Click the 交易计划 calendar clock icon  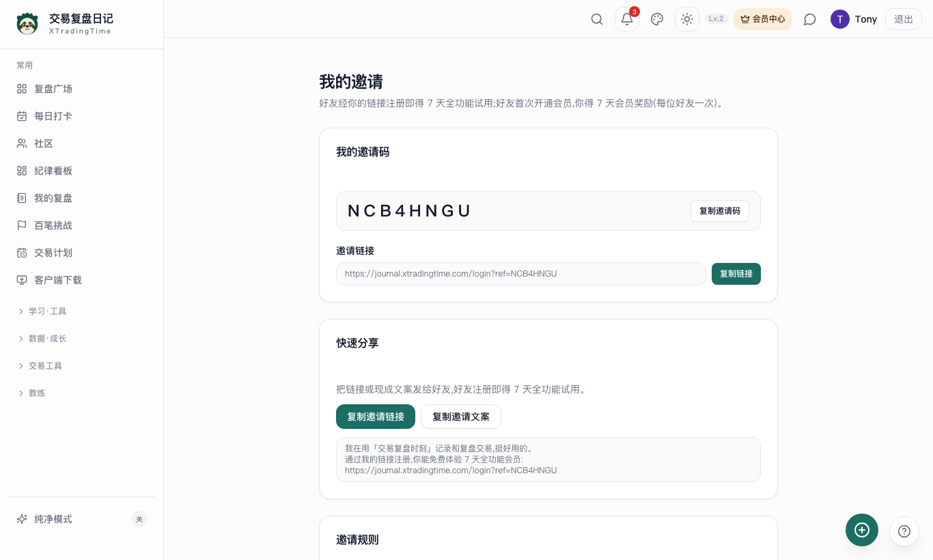click(22, 253)
